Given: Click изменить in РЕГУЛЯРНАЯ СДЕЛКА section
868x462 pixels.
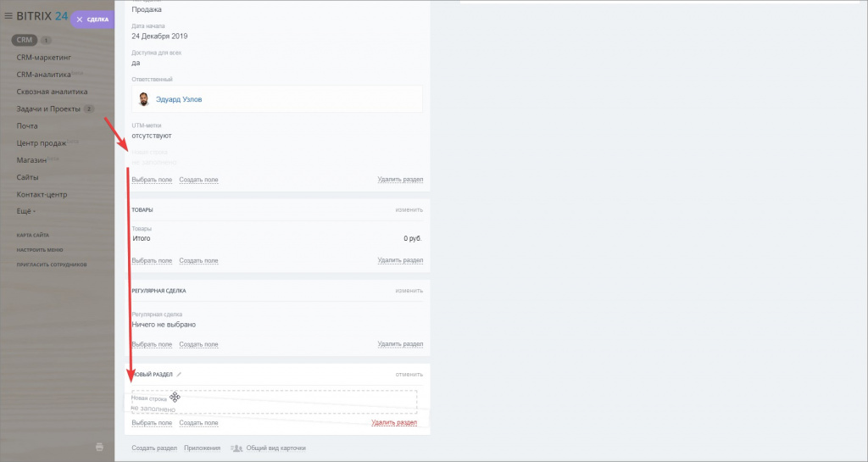Looking at the screenshot, I should pyautogui.click(x=409, y=291).
